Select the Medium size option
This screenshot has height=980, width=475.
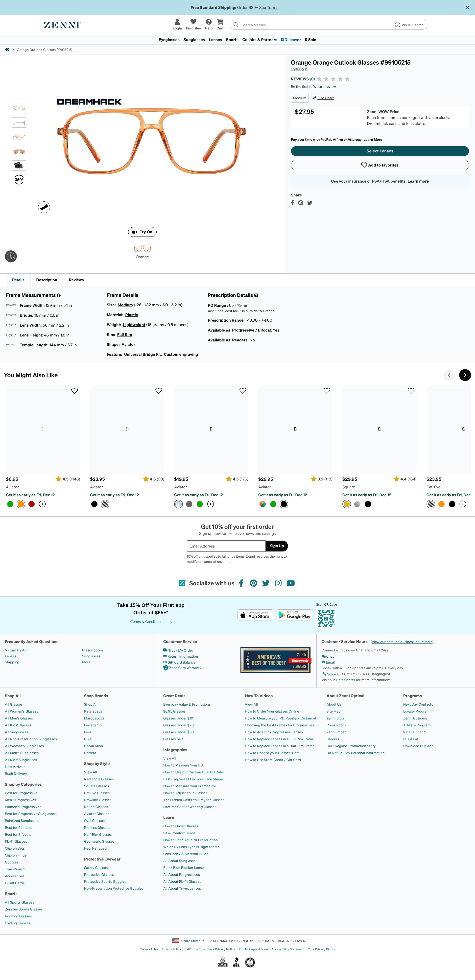click(300, 98)
